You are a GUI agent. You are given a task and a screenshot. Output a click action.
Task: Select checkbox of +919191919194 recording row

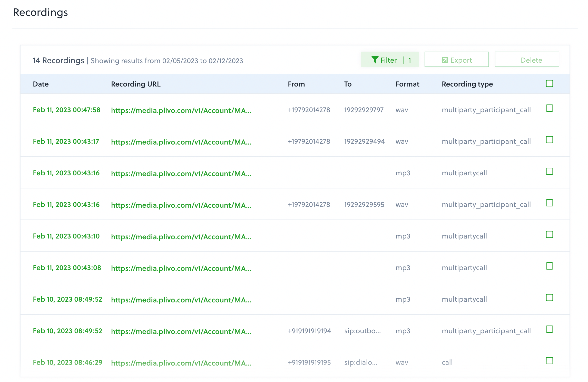pyautogui.click(x=549, y=329)
